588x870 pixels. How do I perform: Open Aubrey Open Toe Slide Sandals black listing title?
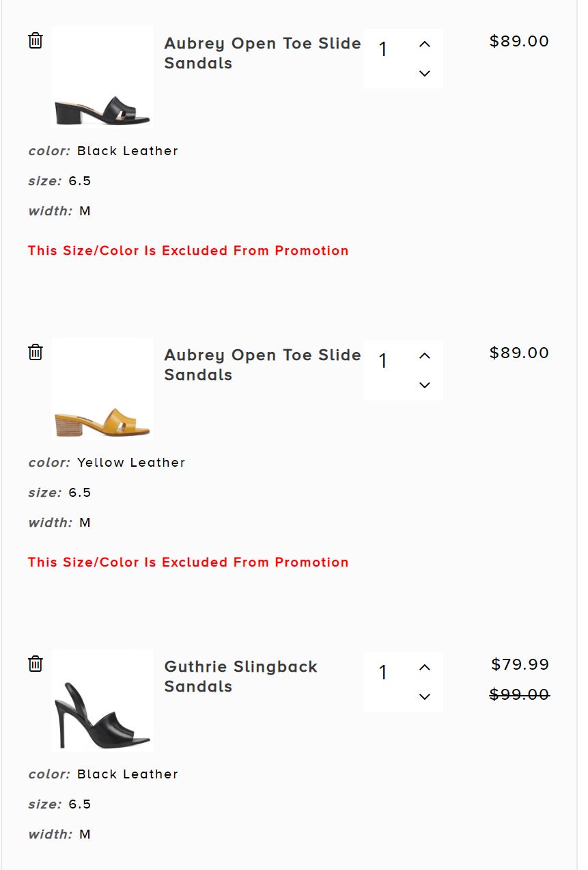[262, 53]
